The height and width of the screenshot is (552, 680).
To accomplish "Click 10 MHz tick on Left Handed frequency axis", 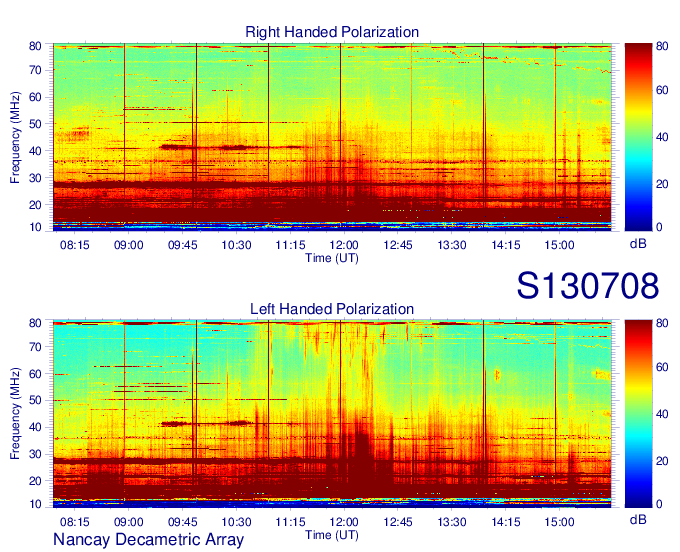I will (x=35, y=504).
